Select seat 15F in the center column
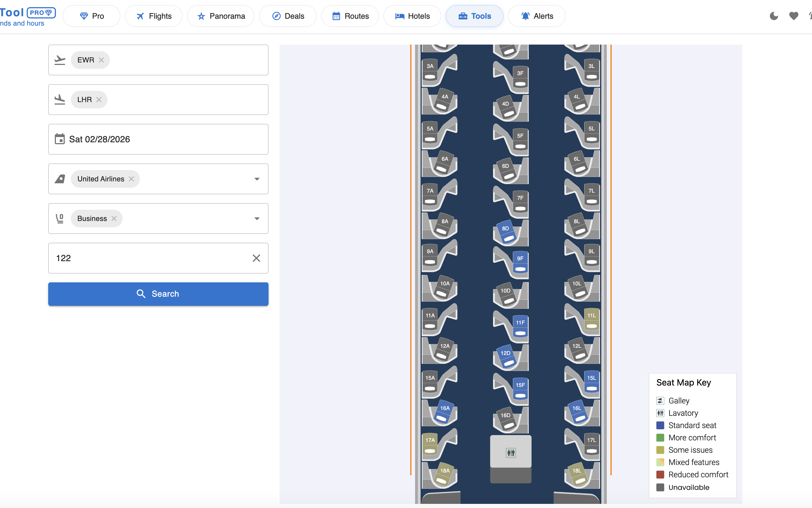Image resolution: width=812 pixels, height=508 pixels. tap(520, 389)
